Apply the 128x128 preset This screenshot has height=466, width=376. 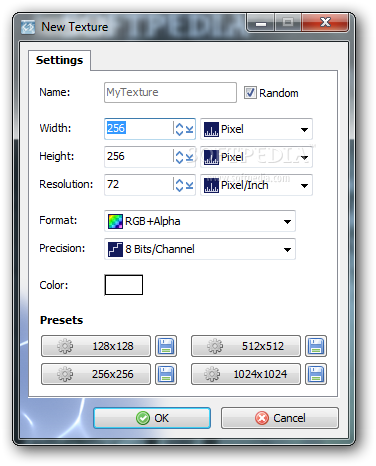96,346
